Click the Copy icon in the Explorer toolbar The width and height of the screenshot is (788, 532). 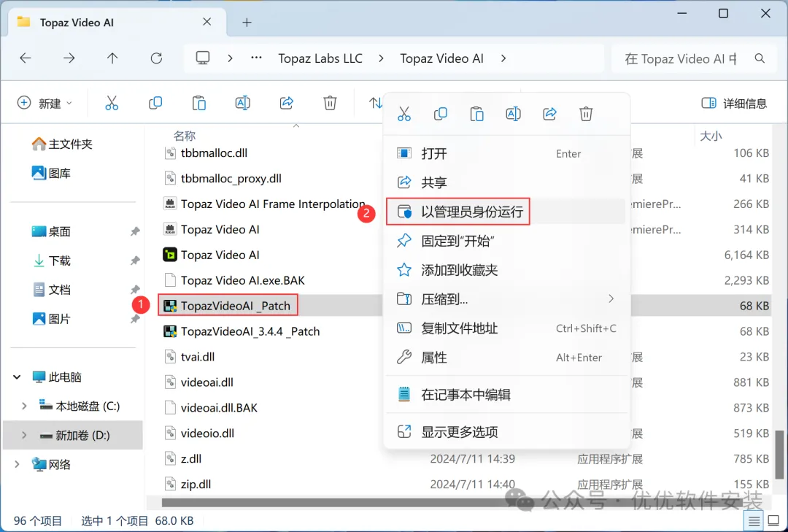tap(155, 103)
